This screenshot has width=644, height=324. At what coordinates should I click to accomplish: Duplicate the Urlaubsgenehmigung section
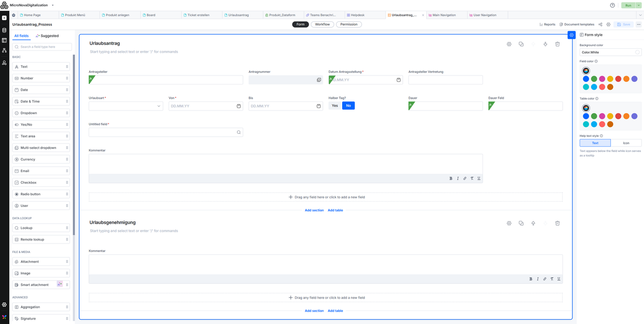[x=521, y=223]
